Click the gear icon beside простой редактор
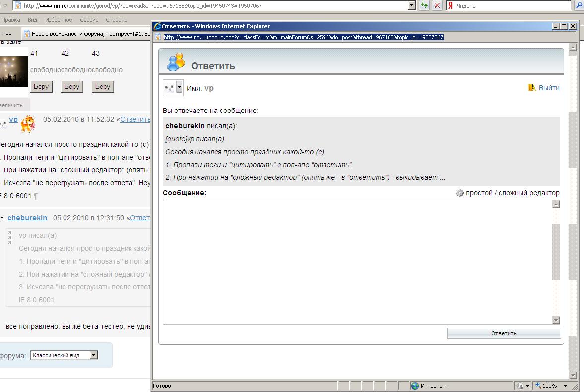 click(460, 193)
